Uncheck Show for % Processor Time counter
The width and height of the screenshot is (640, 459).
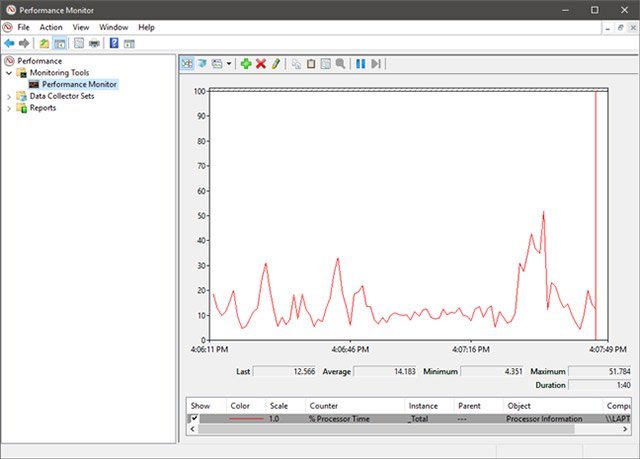(194, 419)
